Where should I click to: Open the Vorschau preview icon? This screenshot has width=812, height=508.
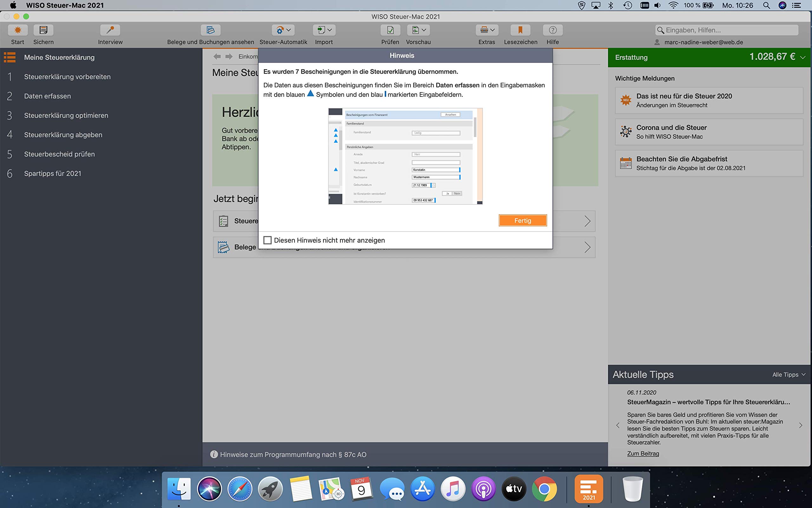pos(416,30)
